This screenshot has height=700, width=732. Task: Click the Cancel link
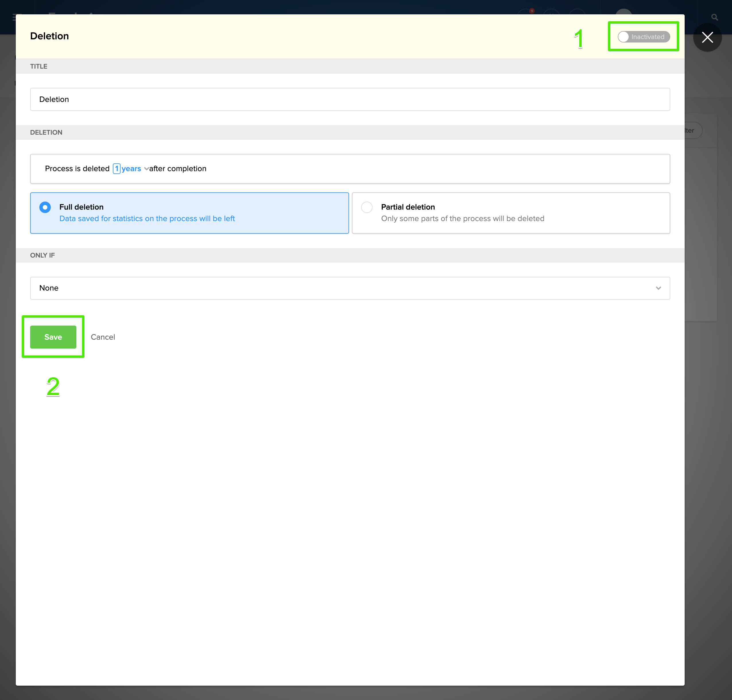tap(102, 337)
